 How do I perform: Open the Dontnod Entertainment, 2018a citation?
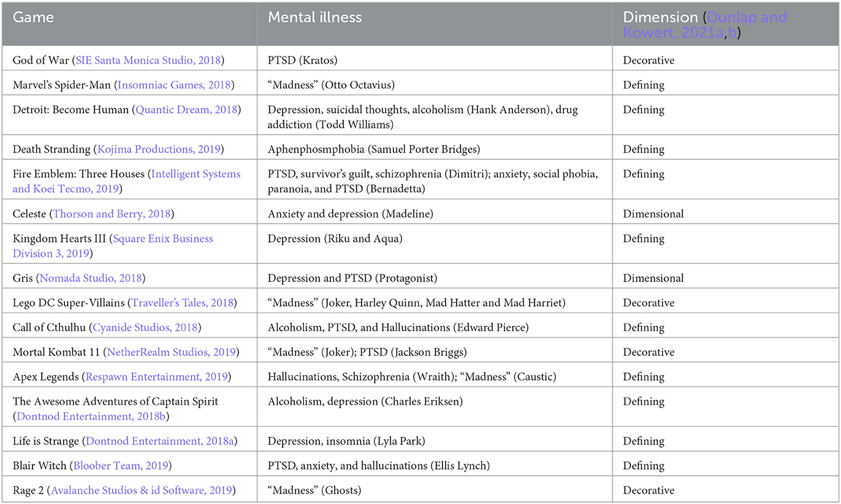click(x=161, y=441)
